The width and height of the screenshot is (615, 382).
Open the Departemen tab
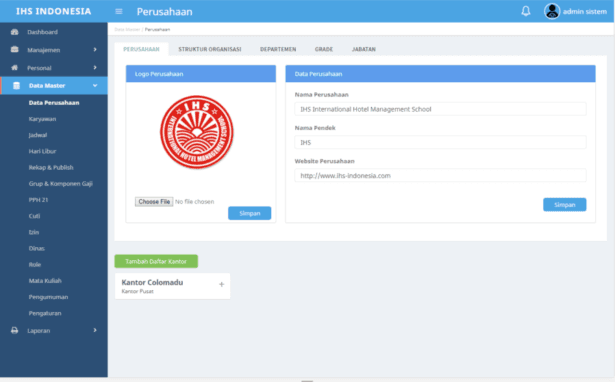coord(278,49)
